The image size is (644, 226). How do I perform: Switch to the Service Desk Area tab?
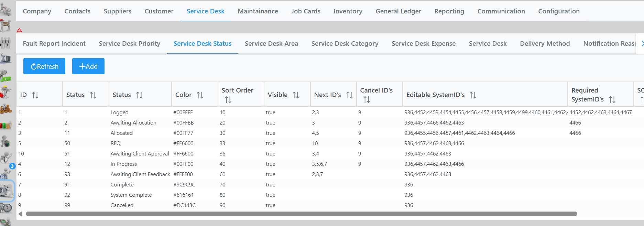271,44
